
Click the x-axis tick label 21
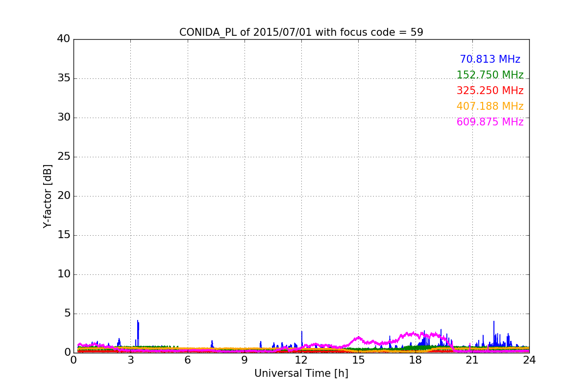click(x=472, y=360)
